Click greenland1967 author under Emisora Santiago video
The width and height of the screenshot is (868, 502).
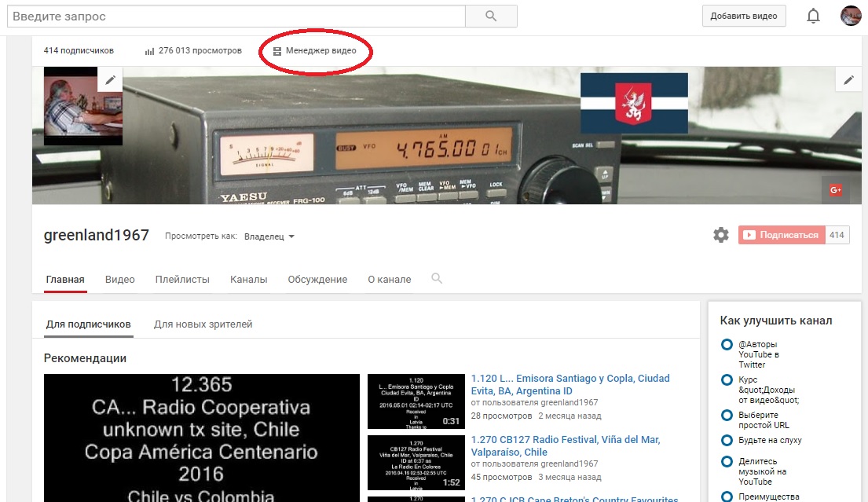coord(569,402)
